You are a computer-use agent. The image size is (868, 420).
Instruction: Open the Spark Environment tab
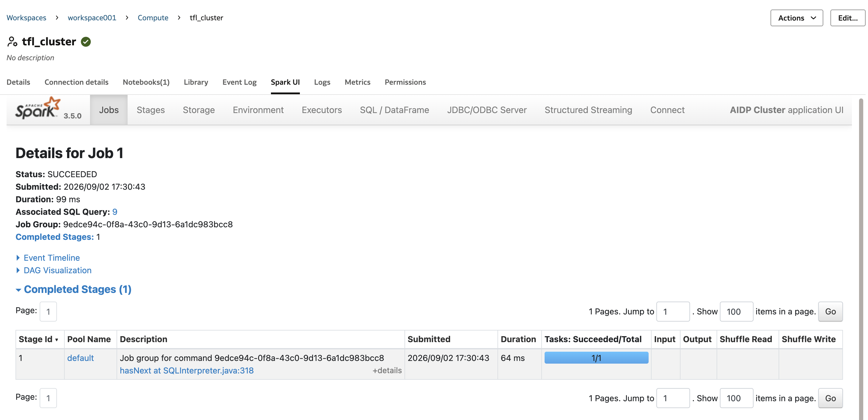[x=258, y=110]
